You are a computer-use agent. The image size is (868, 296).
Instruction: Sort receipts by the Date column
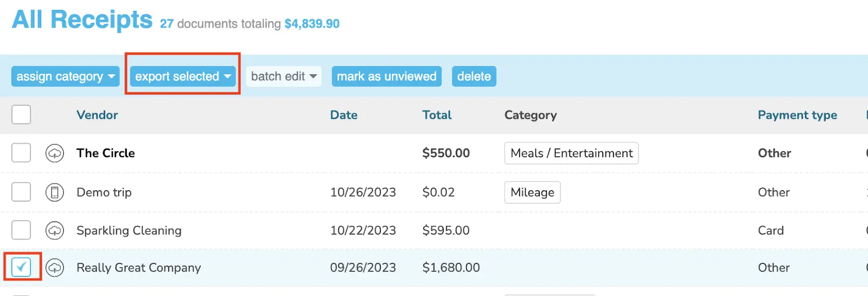[x=344, y=115]
